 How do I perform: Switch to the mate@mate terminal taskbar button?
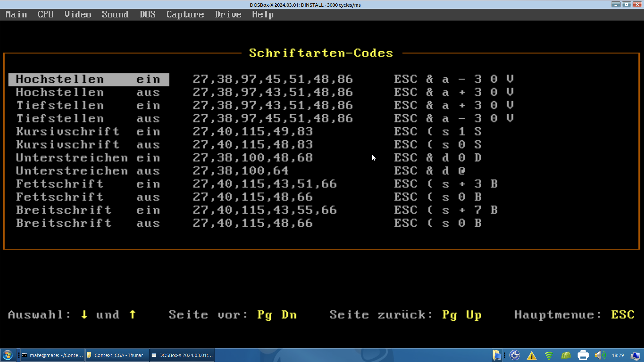point(53,355)
